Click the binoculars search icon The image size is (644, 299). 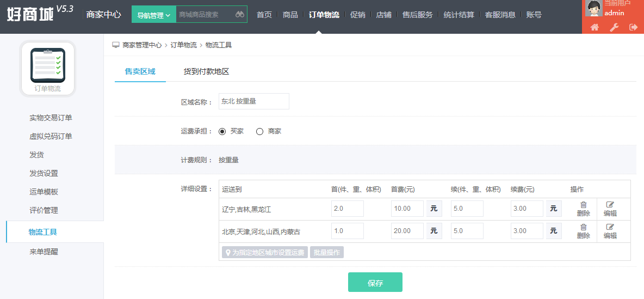[240, 14]
